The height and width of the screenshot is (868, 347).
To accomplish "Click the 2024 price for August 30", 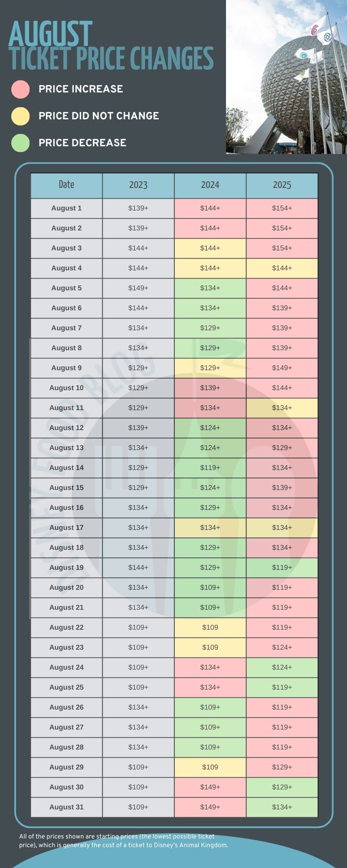I will pyautogui.click(x=210, y=787).
